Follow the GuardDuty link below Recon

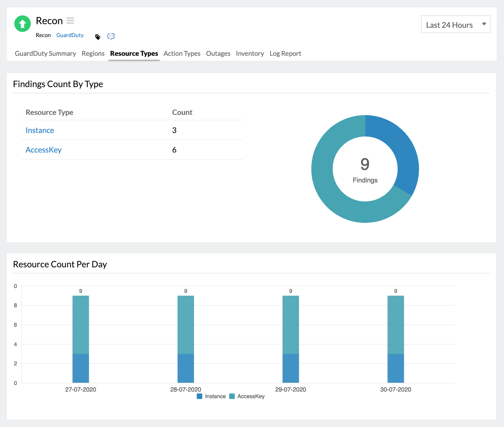tap(70, 35)
